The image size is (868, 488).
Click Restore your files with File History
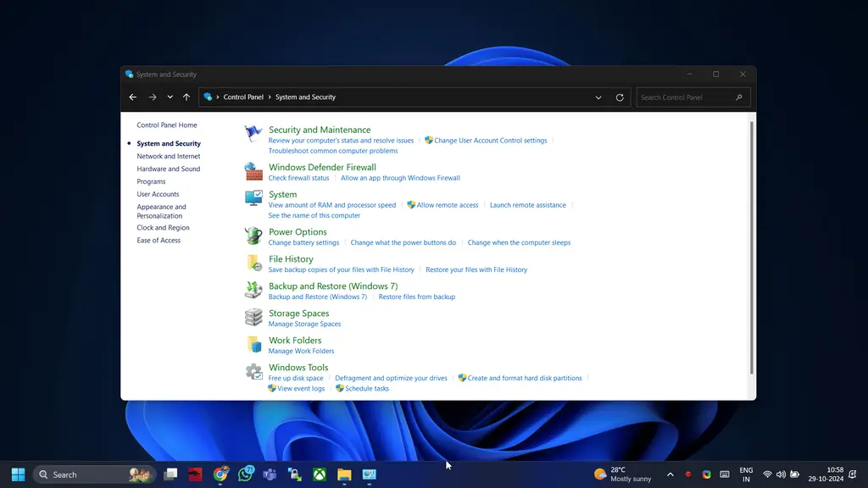(x=476, y=269)
